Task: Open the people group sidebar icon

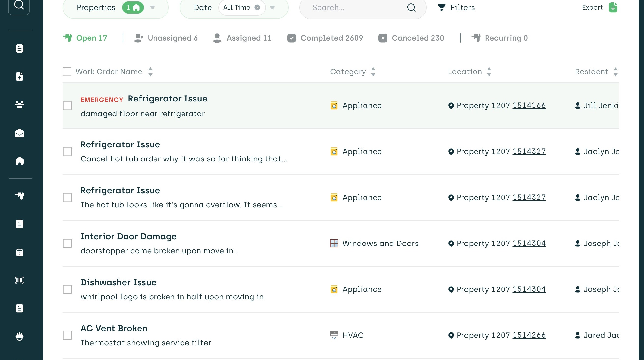Action: click(x=19, y=105)
